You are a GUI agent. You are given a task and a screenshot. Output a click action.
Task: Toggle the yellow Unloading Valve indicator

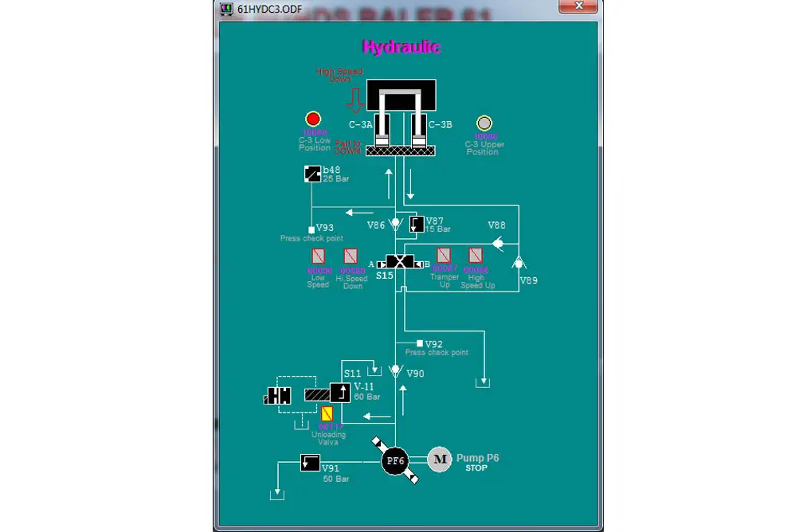tap(327, 414)
